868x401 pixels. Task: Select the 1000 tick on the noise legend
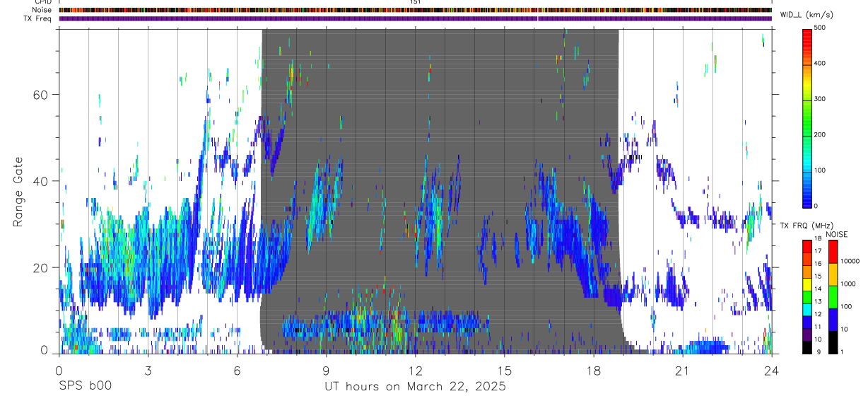pos(848,284)
